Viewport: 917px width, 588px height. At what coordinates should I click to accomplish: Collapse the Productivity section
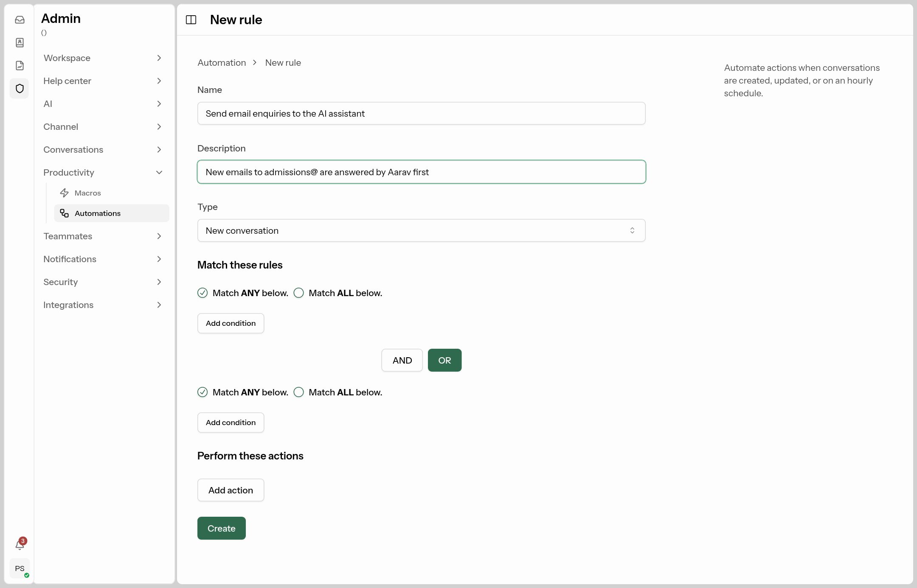[x=103, y=173]
